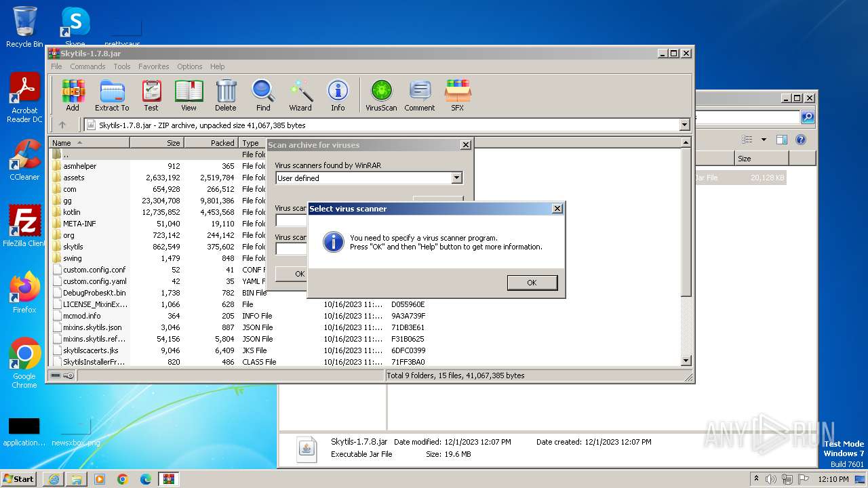Select the Google Chrome desktop icon
The width and height of the screenshot is (868, 488).
click(x=24, y=363)
